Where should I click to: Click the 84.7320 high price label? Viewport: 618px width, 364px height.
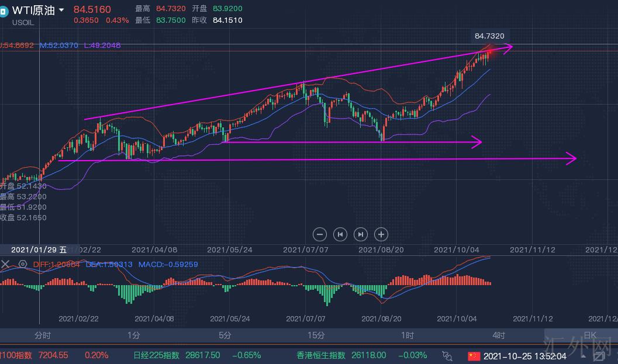(488, 36)
